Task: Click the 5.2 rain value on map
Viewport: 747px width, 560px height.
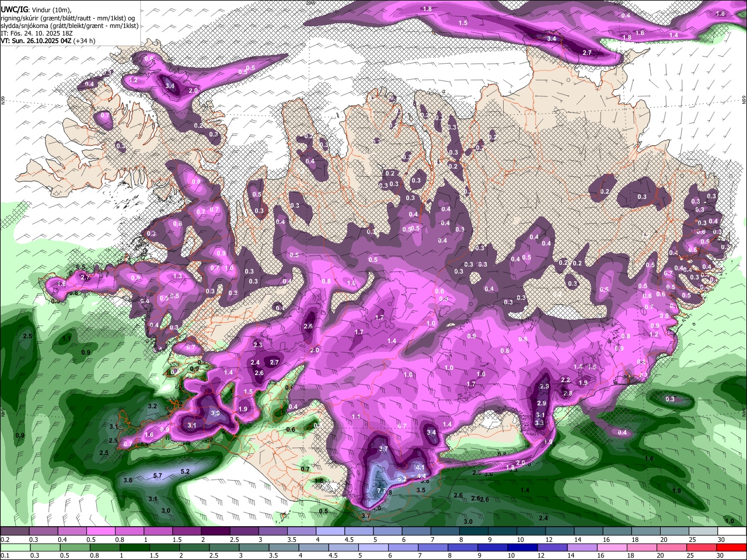Action: (x=185, y=471)
